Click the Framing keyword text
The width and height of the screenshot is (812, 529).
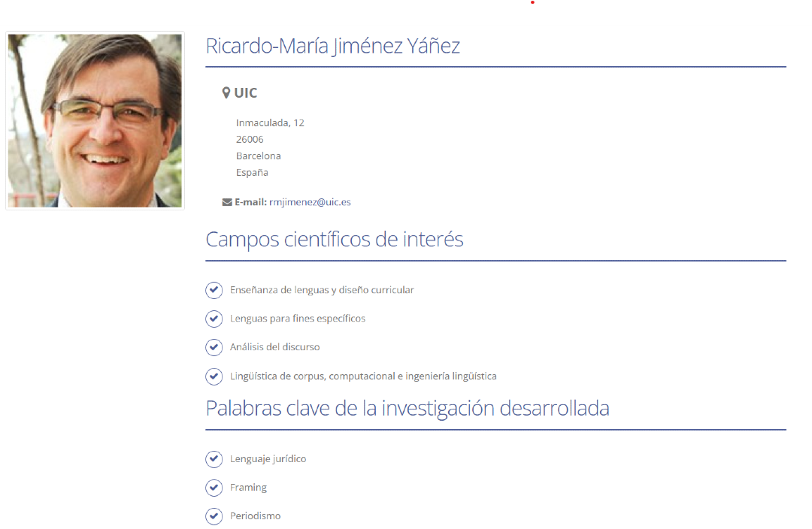(248, 488)
